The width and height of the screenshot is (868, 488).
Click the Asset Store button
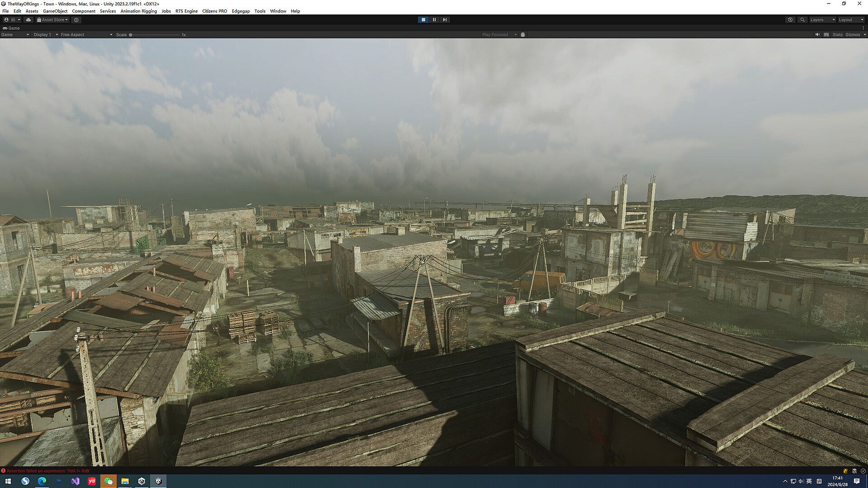click(x=52, y=20)
